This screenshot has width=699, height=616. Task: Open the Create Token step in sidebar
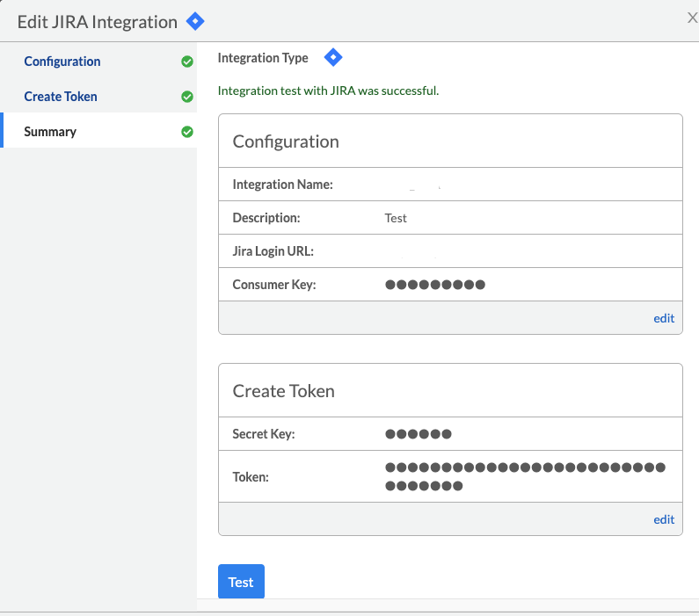tap(61, 97)
